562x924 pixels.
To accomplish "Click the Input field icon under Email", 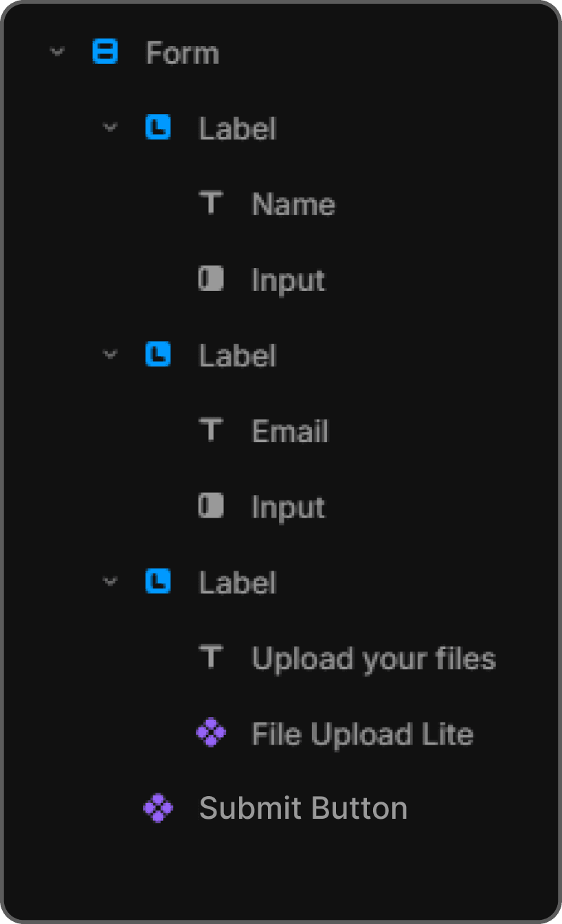I will 210,507.
